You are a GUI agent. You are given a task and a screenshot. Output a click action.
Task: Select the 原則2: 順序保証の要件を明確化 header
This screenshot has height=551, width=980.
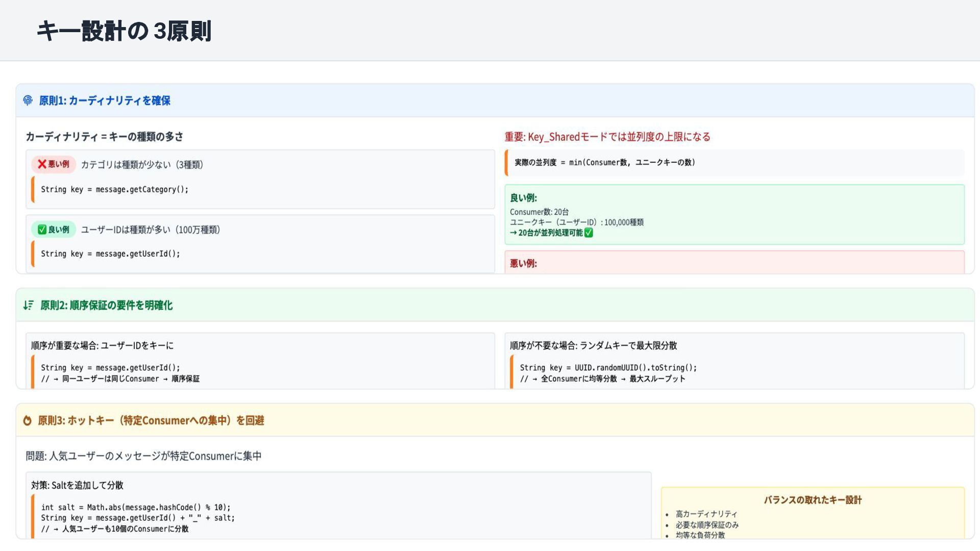click(x=106, y=305)
